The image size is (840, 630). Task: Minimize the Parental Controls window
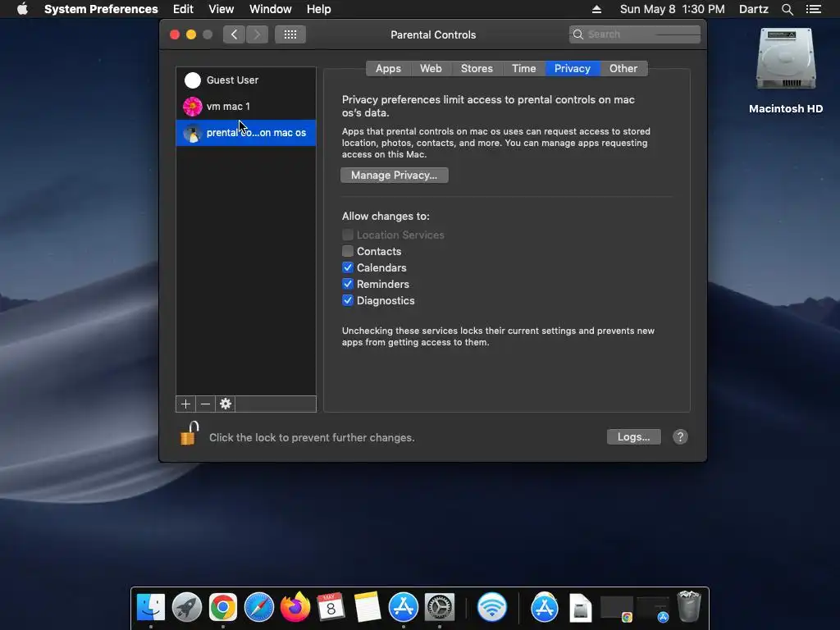190,34
